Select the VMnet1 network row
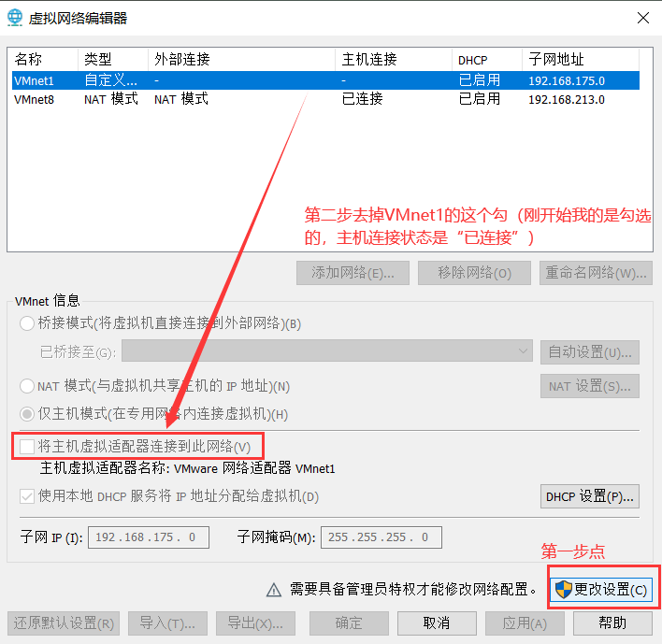Viewport: 662px width, 644px height. [325, 80]
